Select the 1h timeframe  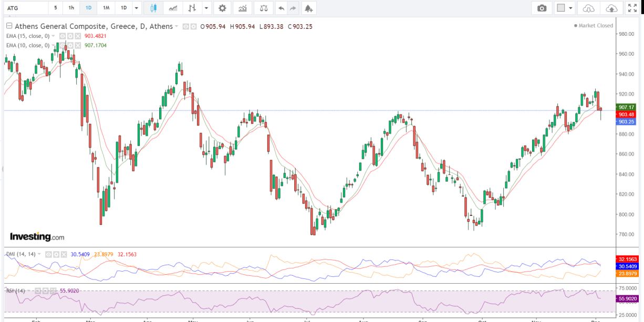71,8
